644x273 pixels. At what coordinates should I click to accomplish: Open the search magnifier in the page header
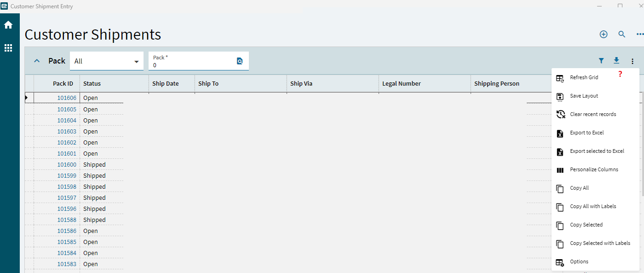pos(622,34)
